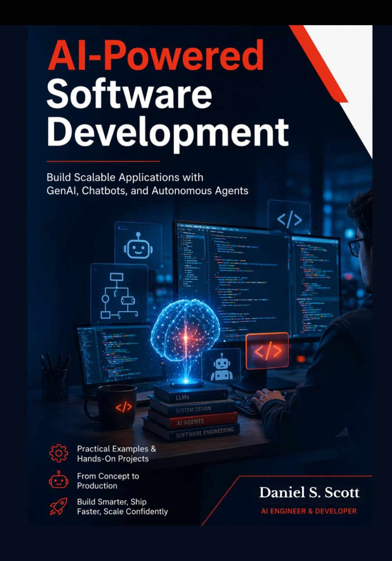Click the blue code brackets icon above monitors
Screen dimensions: 392x561
pos(289,220)
